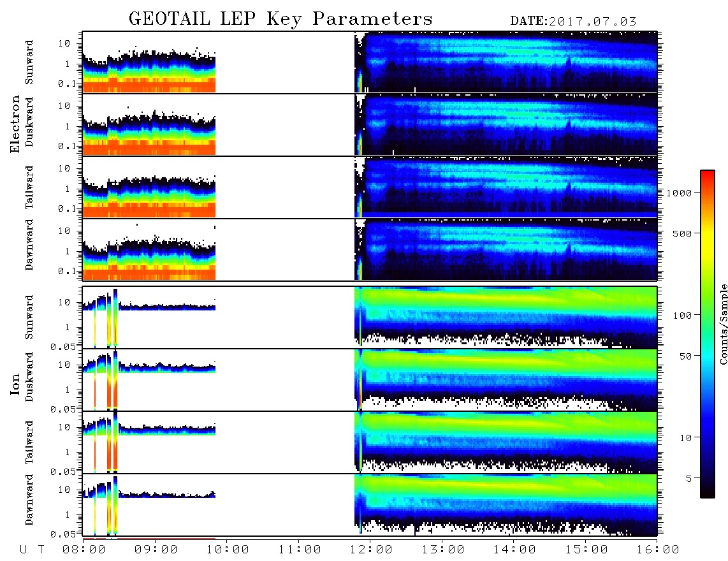Viewport: 728px width, 561px height.
Task: Click the 10:00 time tick label
Action: click(x=228, y=550)
